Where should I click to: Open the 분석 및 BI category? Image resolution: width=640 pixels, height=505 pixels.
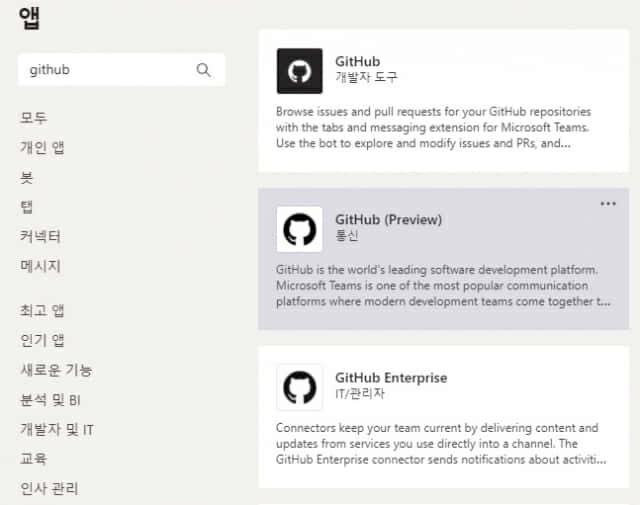pyautogui.click(x=51, y=400)
